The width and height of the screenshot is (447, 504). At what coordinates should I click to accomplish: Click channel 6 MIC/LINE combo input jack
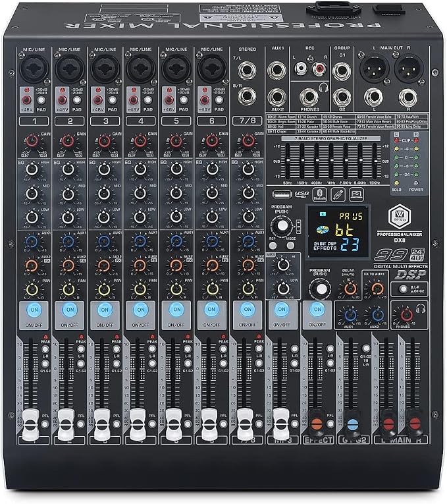[x=211, y=68]
